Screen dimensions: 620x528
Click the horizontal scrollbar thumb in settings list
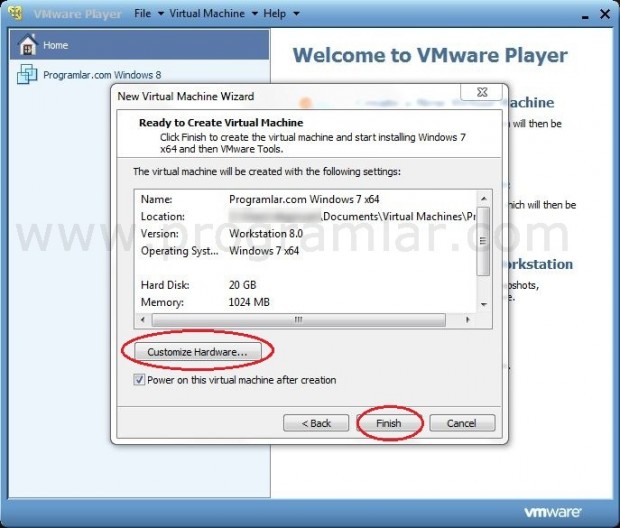(x=299, y=320)
